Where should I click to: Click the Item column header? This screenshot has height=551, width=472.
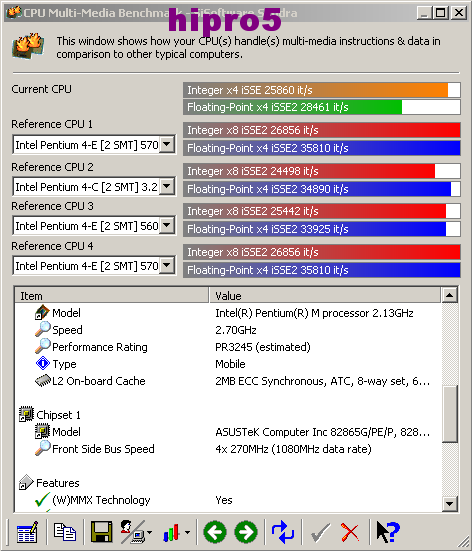tap(111, 295)
